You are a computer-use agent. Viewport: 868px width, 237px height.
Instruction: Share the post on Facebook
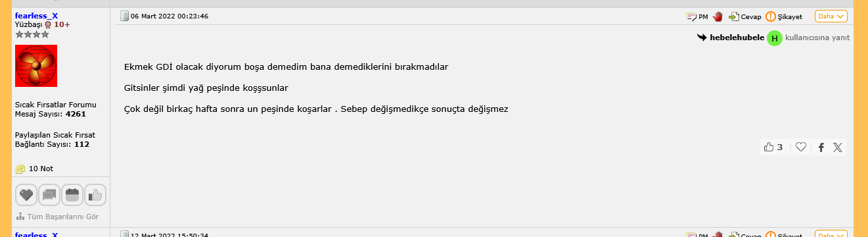821,147
